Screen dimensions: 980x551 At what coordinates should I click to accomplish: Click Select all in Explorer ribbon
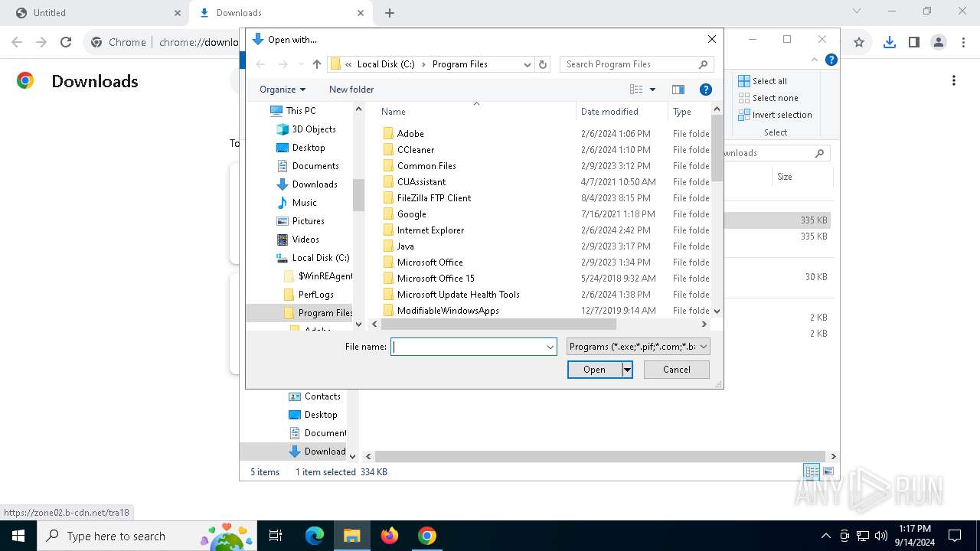tap(763, 81)
